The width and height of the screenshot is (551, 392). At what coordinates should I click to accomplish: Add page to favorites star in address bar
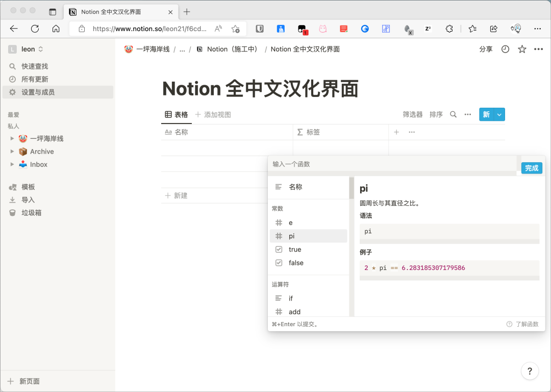[x=235, y=29]
